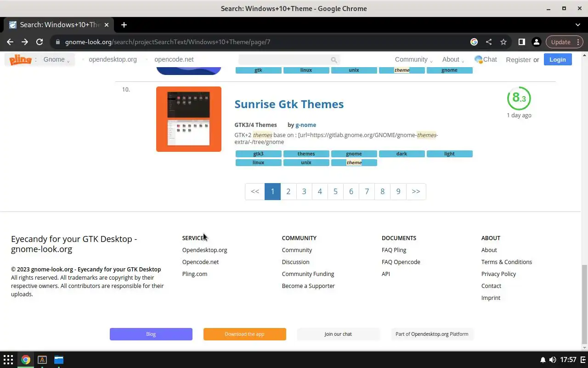Viewport: 588px width, 368px height.
Task: Click the next pages >> button
Action: point(416,191)
